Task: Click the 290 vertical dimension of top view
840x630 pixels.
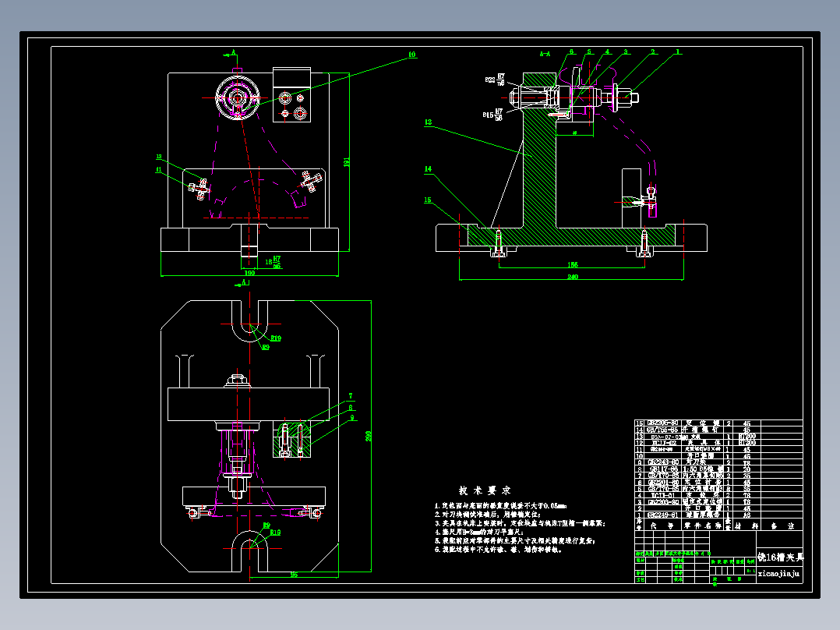Action: point(369,437)
